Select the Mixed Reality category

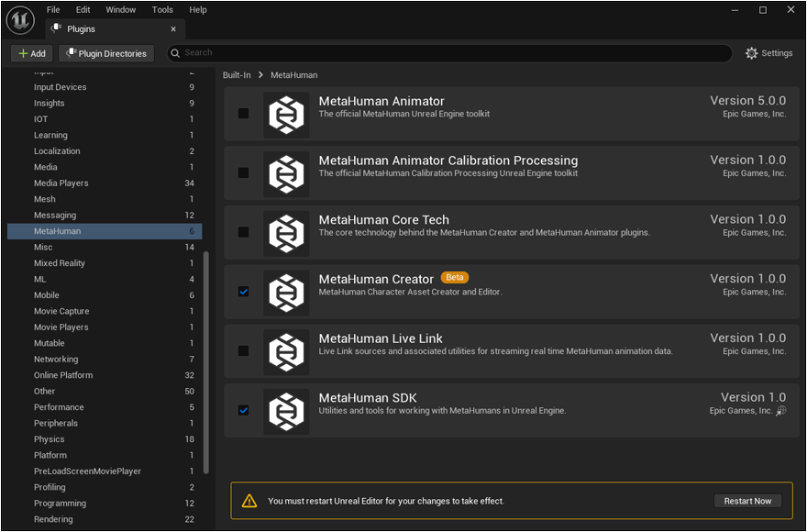pyautogui.click(x=105, y=263)
